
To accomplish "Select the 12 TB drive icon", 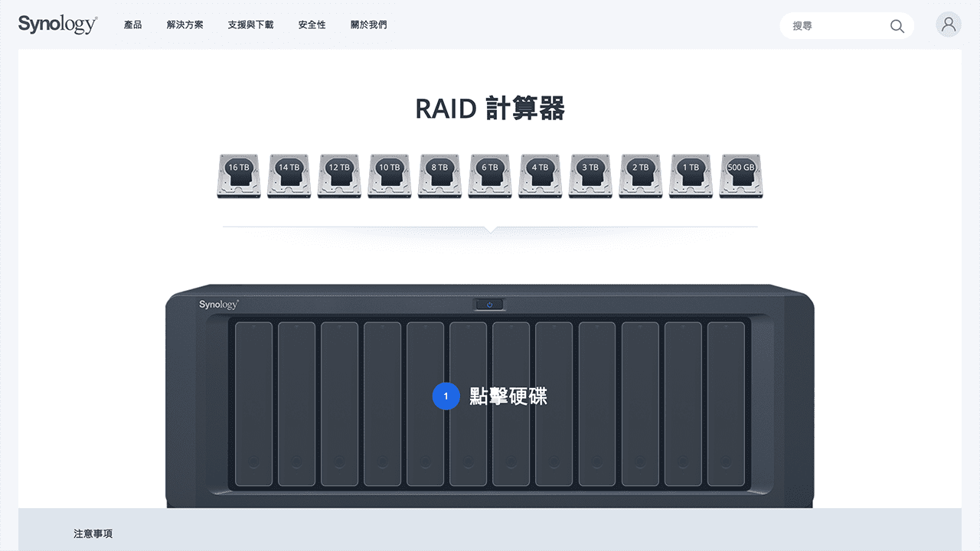I will point(338,175).
